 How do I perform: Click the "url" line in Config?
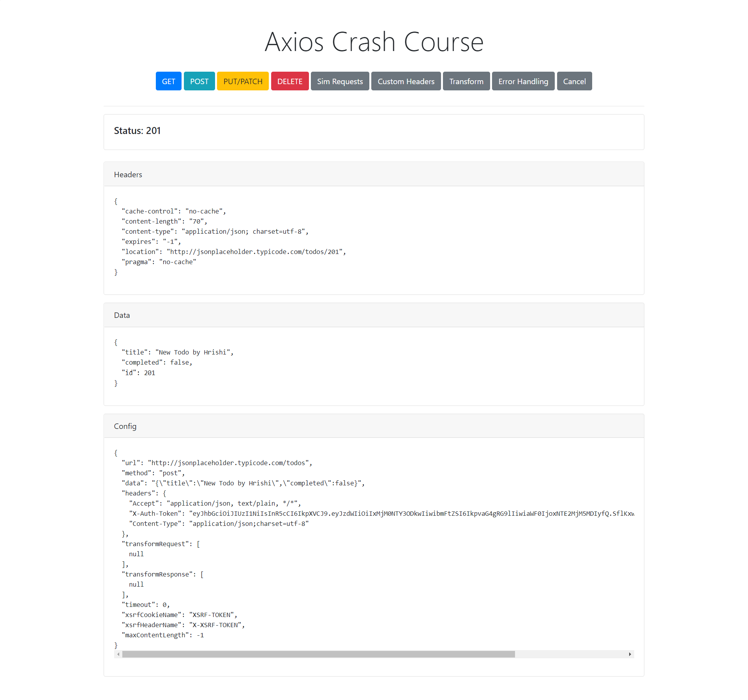tap(217, 463)
